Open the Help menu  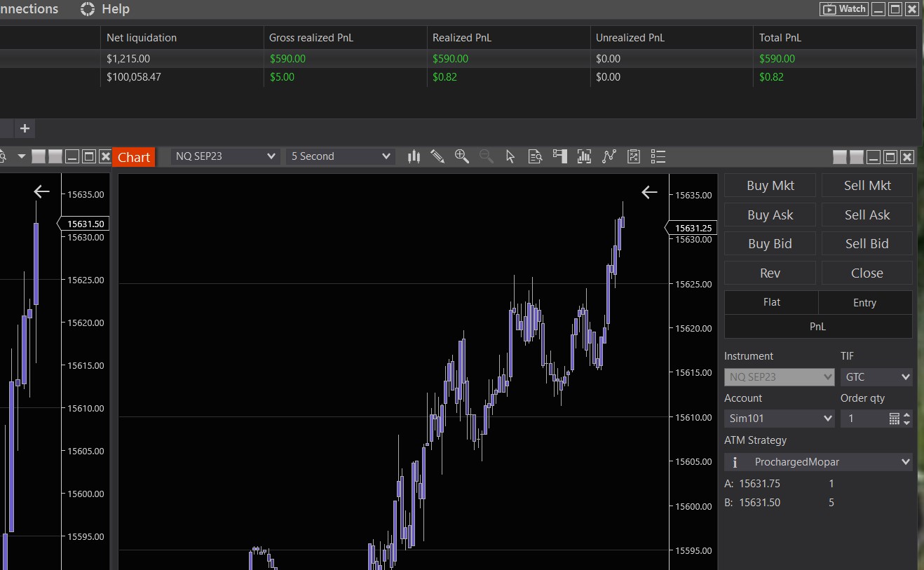(x=105, y=9)
